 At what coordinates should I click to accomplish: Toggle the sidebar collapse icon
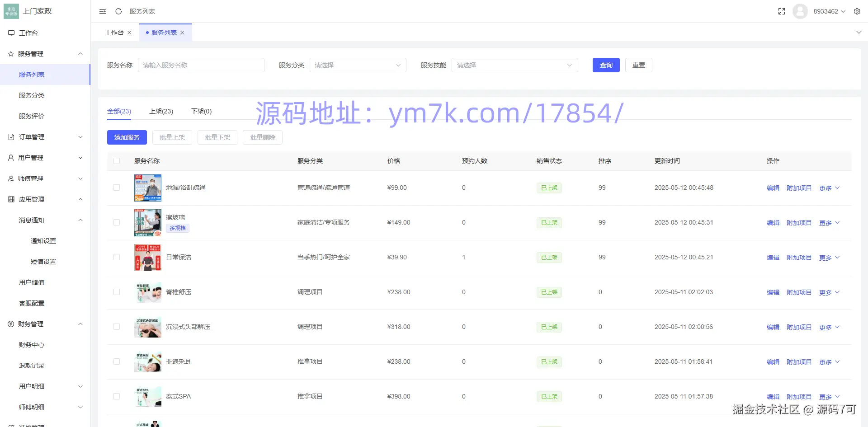coord(103,11)
